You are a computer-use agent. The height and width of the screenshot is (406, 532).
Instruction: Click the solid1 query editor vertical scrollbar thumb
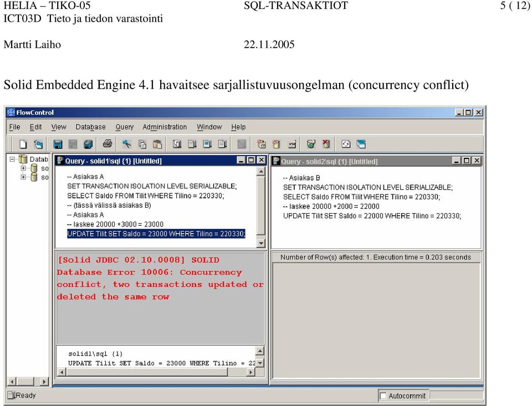click(260, 205)
